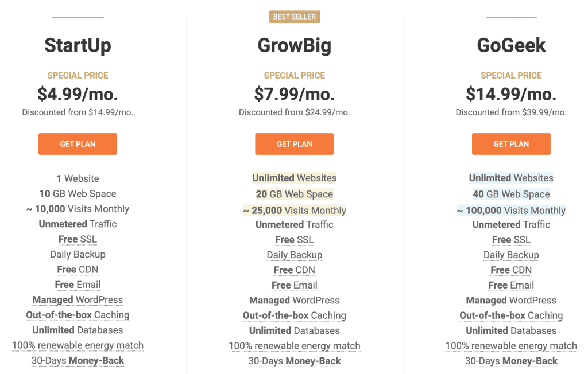This screenshot has height=374, width=588.
Task: Click 100% renewable energy match under StartUp
Action: tap(78, 345)
